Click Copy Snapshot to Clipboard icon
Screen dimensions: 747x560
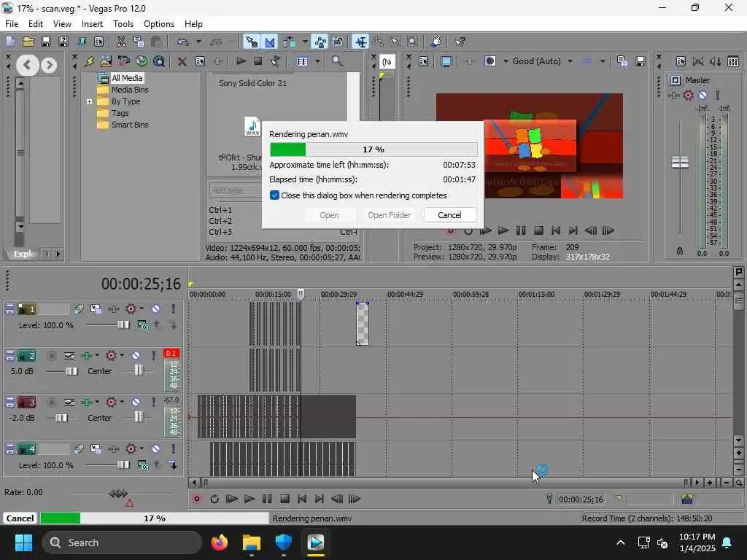pos(622,61)
